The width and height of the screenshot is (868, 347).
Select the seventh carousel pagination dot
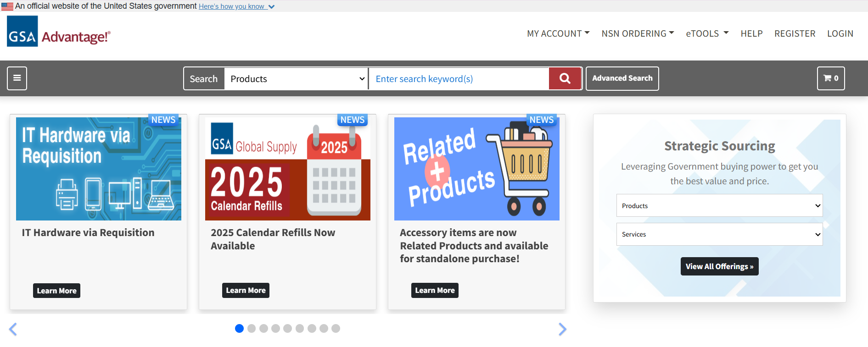point(312,328)
